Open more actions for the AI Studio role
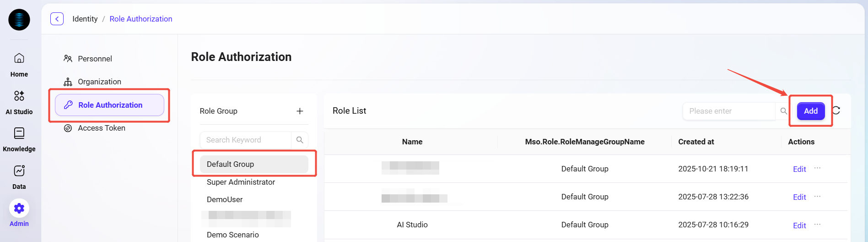 click(817, 225)
